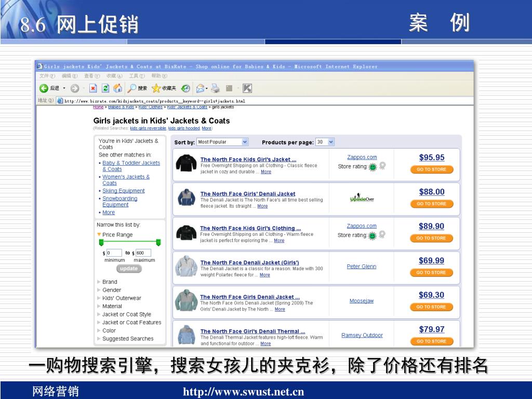Open the Favorites menu (收藏)

(114, 76)
